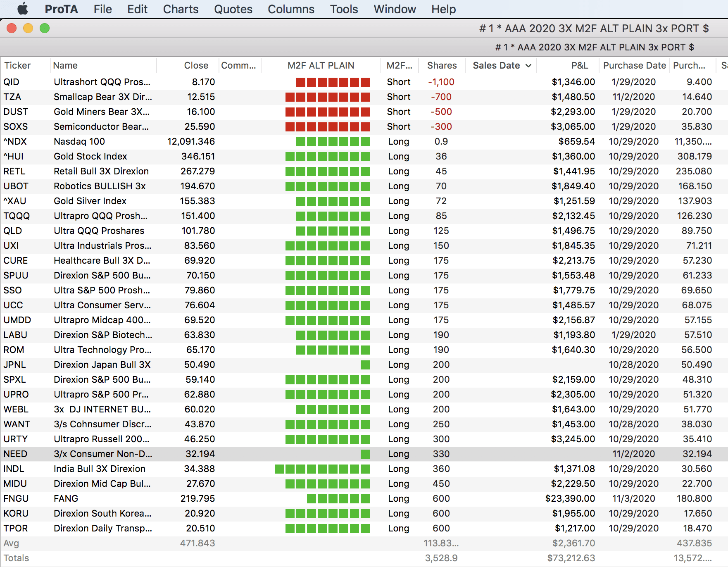728x567 pixels.
Task: Sort by the Ticker column header
Action: [17, 65]
